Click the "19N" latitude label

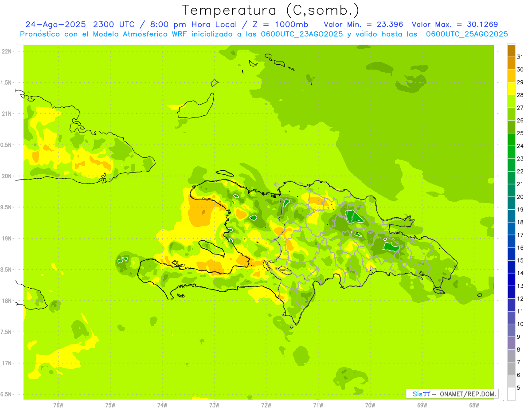7,239
